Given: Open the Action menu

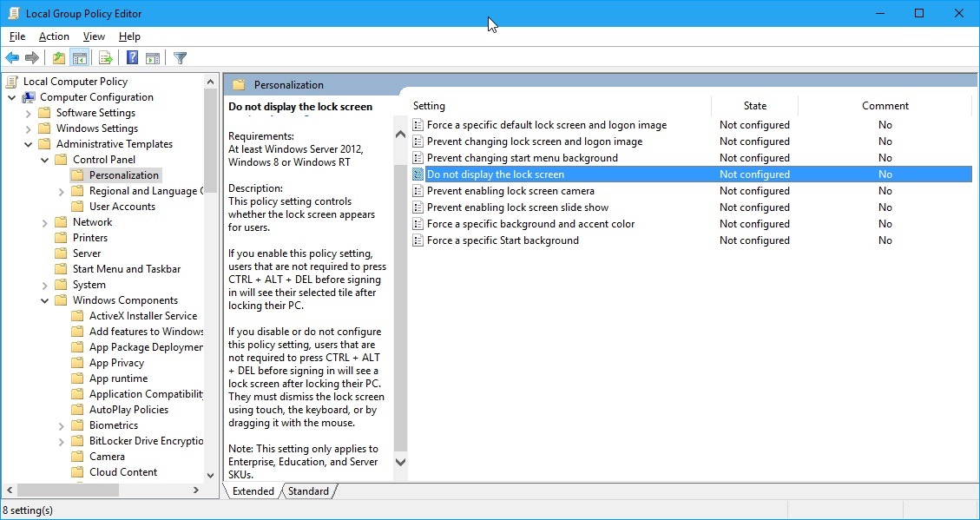Looking at the screenshot, I should coord(53,36).
